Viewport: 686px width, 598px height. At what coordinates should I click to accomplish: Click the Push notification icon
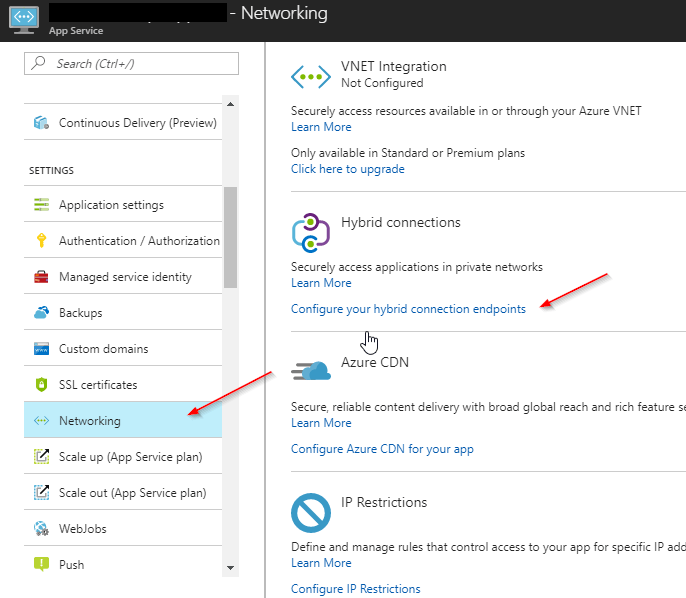41,564
